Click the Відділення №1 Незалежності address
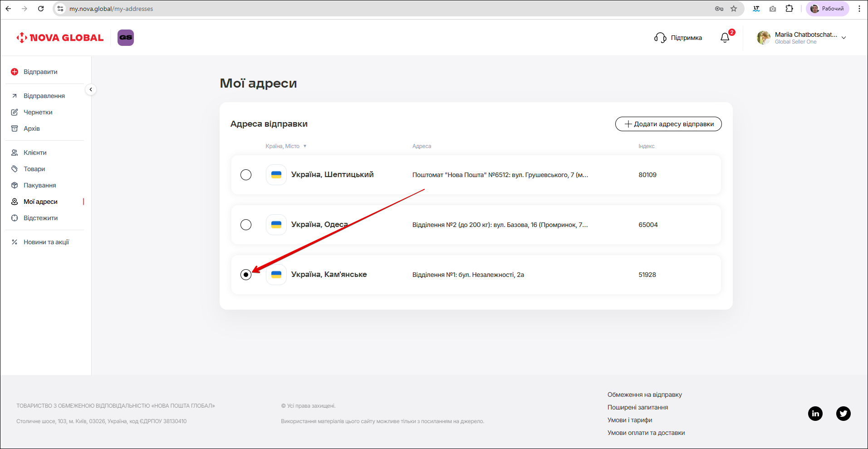Viewport: 868px width, 449px height. click(x=468, y=275)
